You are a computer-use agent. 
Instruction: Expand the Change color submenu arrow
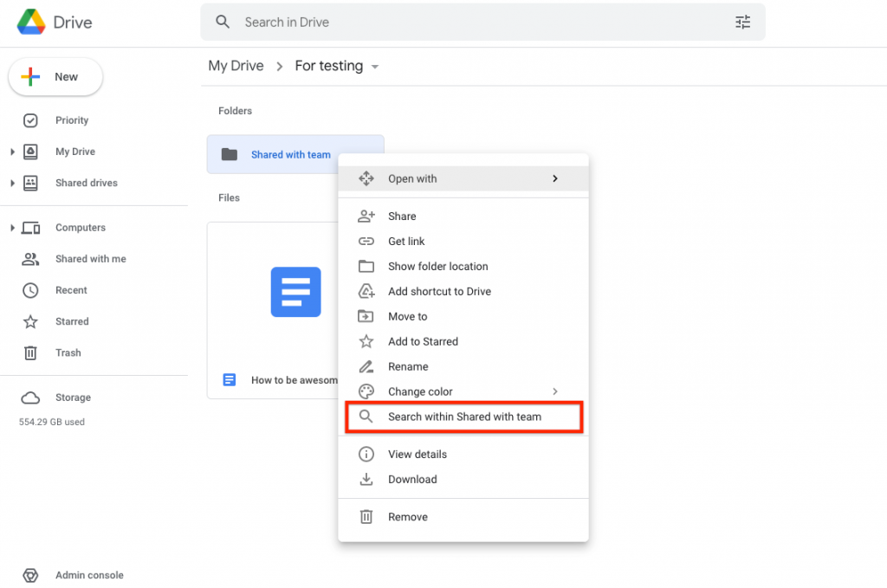click(x=555, y=391)
